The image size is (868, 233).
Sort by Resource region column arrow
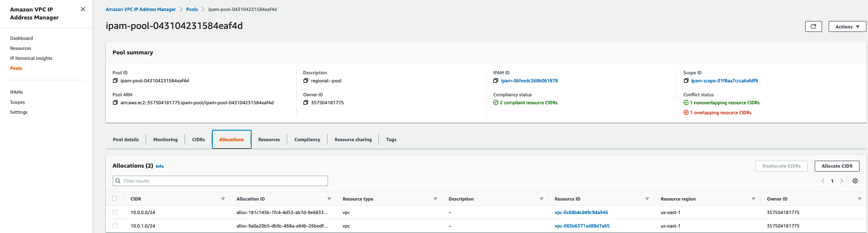point(753,199)
